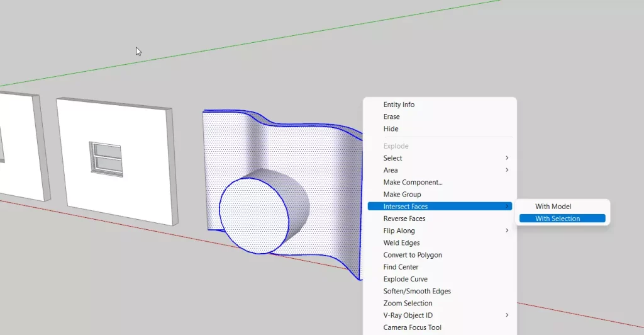Open the Area submenu
This screenshot has width=644, height=335.
pyautogui.click(x=440, y=170)
